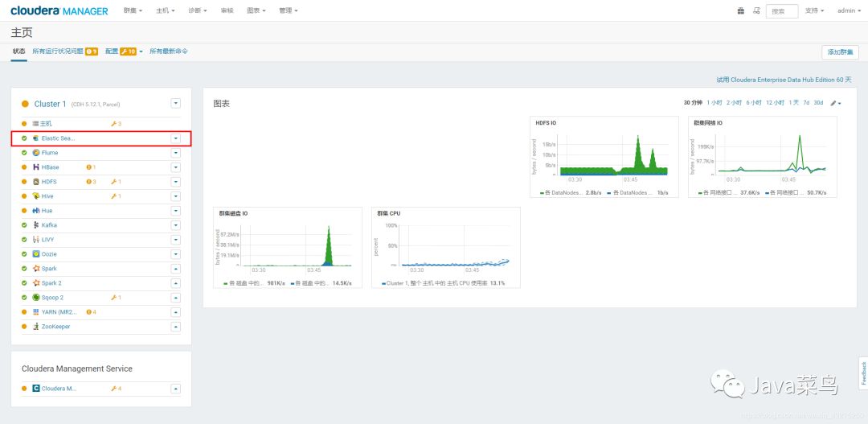
Task: Click the ZooKeeper service icon
Action: coord(36,327)
